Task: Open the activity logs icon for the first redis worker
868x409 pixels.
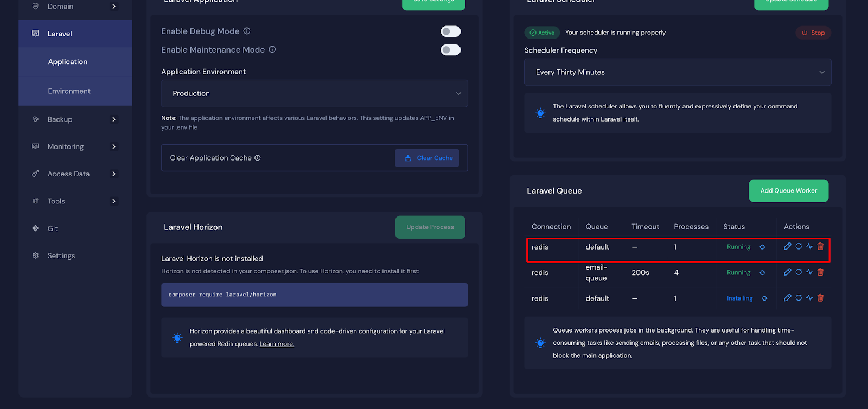Action: coord(809,246)
